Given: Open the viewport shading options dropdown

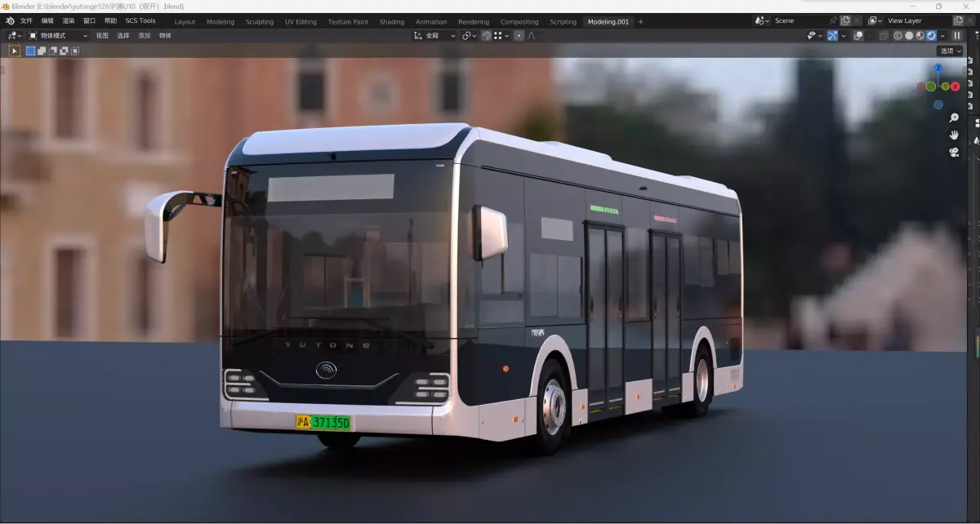Looking at the screenshot, I should coord(942,36).
